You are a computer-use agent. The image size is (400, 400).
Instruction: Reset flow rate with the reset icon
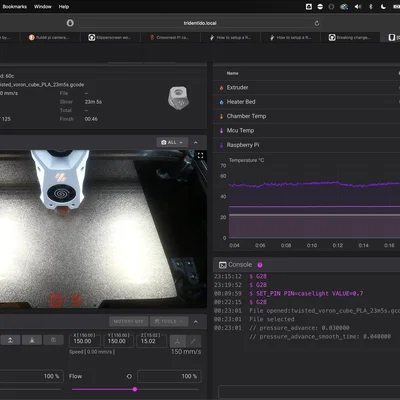click(129, 376)
